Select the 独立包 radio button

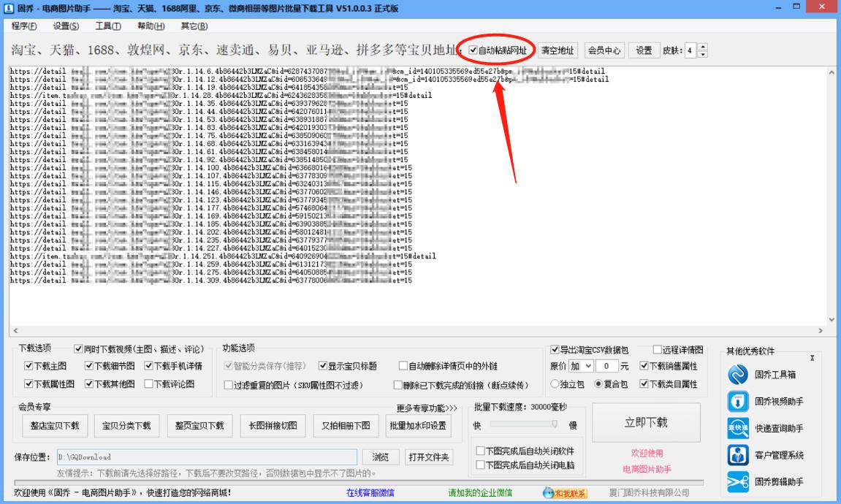tap(555, 384)
